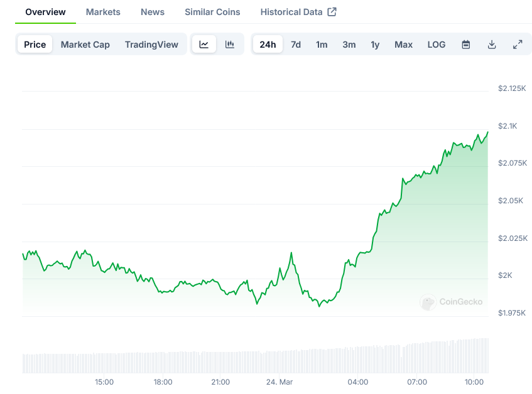The image size is (532, 394).
Task: Enable the LOG scale
Action: pos(436,44)
